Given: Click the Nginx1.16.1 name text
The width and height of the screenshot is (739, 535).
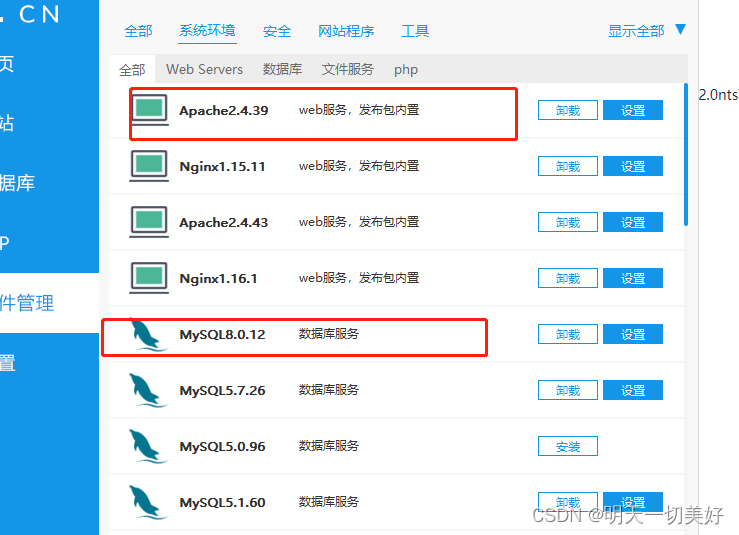Looking at the screenshot, I should point(218,279).
